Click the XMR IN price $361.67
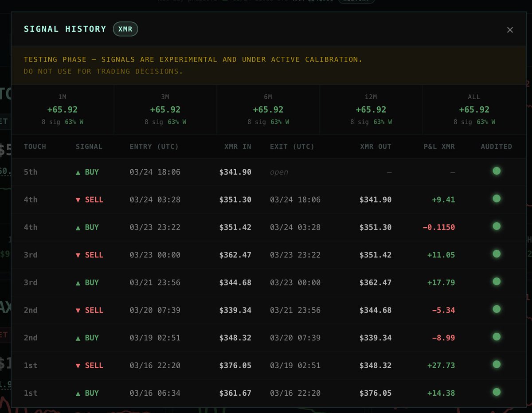Image resolution: width=532 pixels, height=413 pixels. tap(235, 393)
